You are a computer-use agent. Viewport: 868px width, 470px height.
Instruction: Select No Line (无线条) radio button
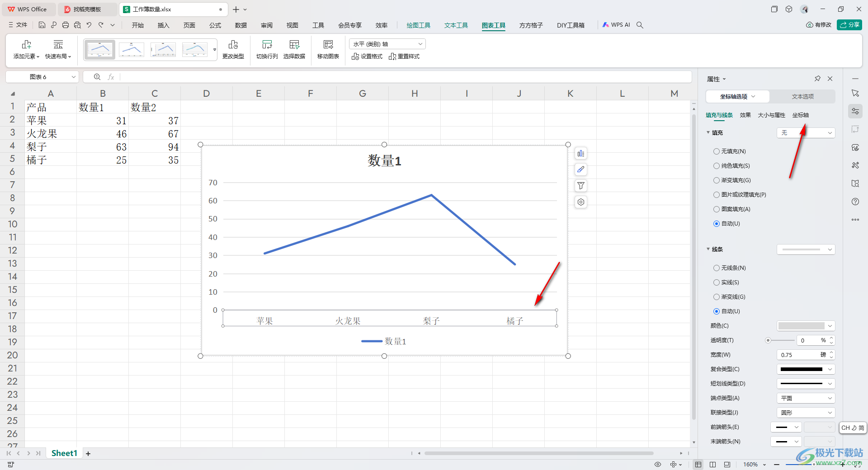point(717,268)
